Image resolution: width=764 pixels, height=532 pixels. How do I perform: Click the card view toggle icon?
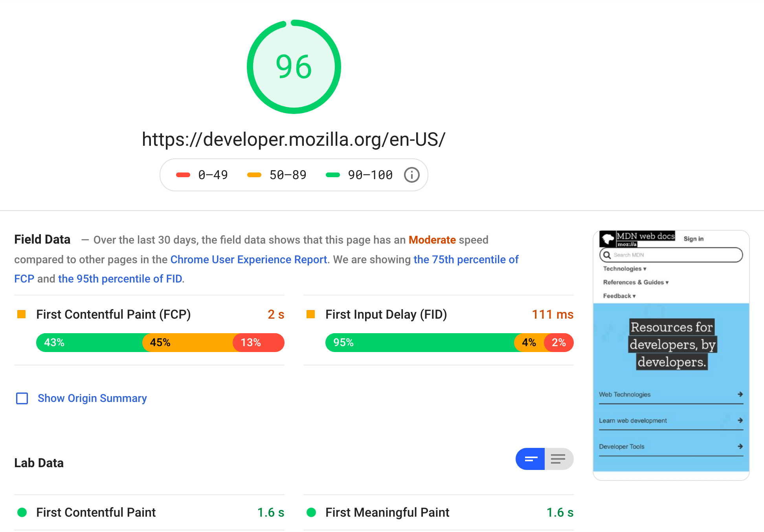click(529, 458)
